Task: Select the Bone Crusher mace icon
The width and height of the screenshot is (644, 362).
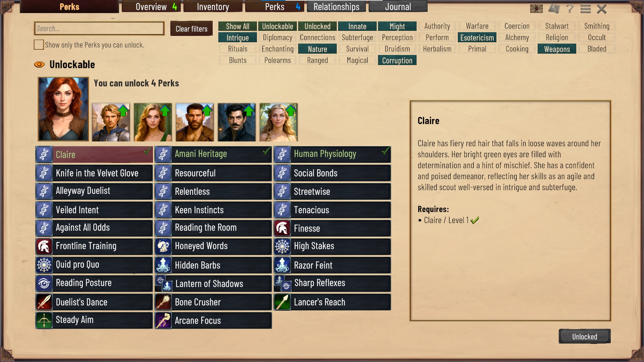Action: coord(163,302)
